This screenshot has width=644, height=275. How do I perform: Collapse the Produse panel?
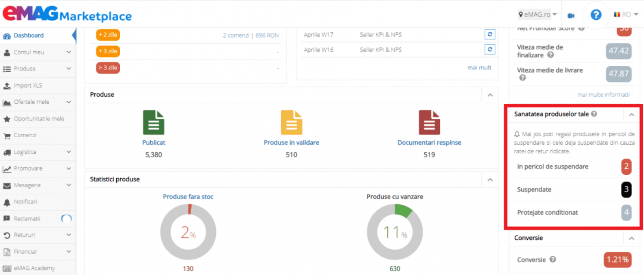(x=490, y=95)
